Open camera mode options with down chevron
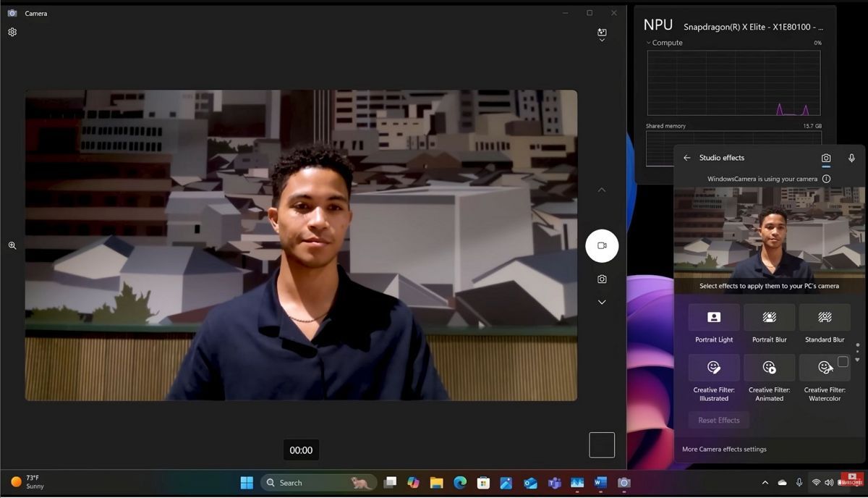 (602, 302)
